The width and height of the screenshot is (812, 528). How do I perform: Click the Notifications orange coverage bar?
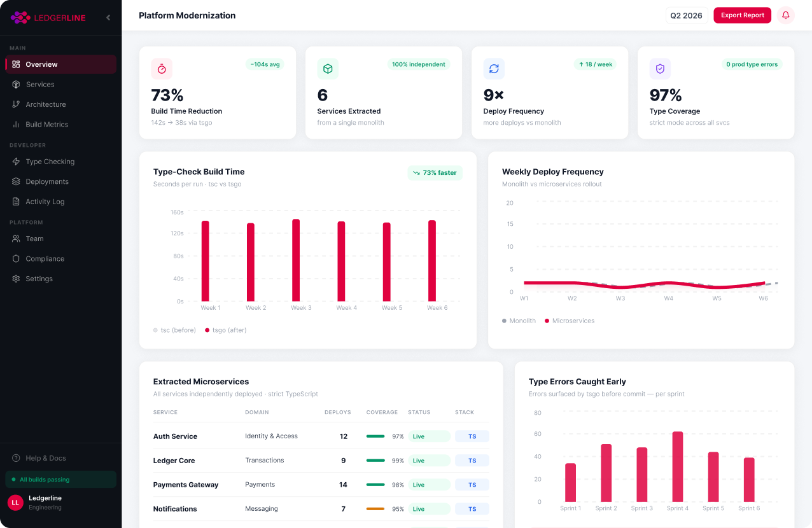375,509
